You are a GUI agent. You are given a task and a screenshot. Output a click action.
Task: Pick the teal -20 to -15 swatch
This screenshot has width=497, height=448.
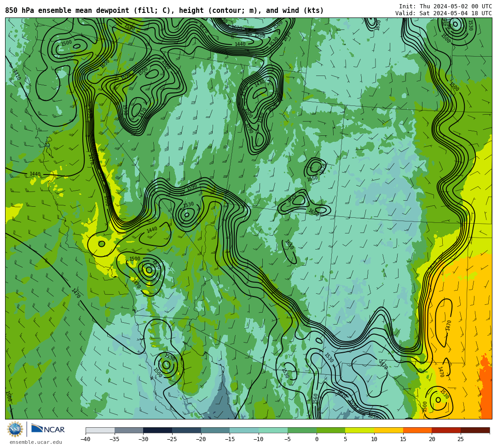215,430
